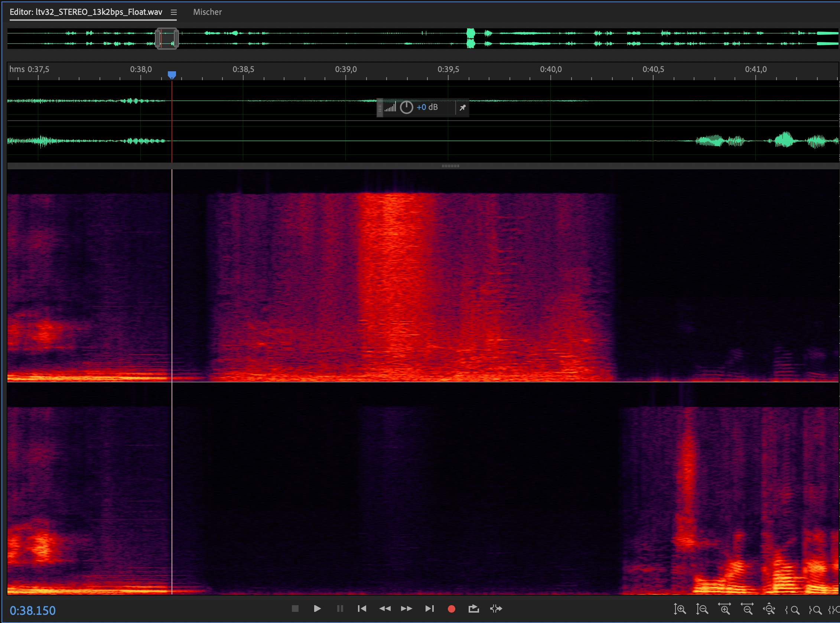Click the 0:38.150 timecode display
The height and width of the screenshot is (623, 840).
(32, 610)
